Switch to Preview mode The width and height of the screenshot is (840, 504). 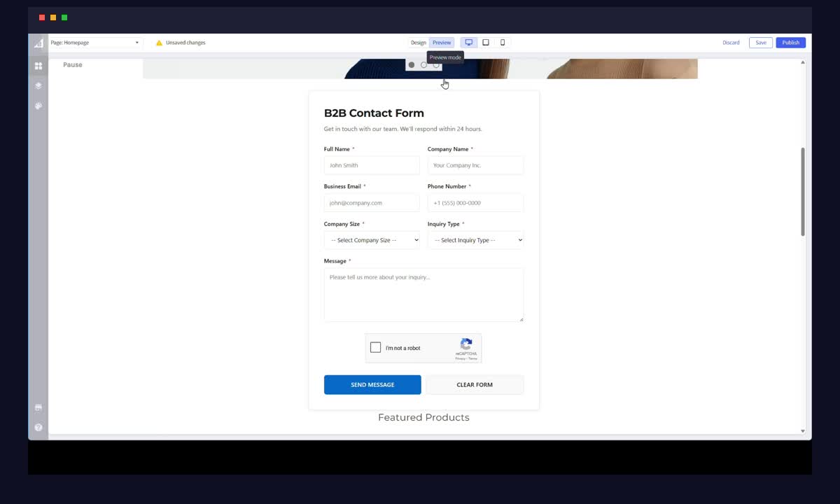[442, 42]
